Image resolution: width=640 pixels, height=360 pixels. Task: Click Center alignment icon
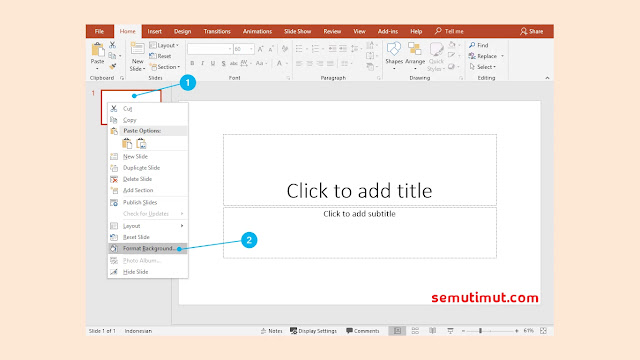click(310, 63)
